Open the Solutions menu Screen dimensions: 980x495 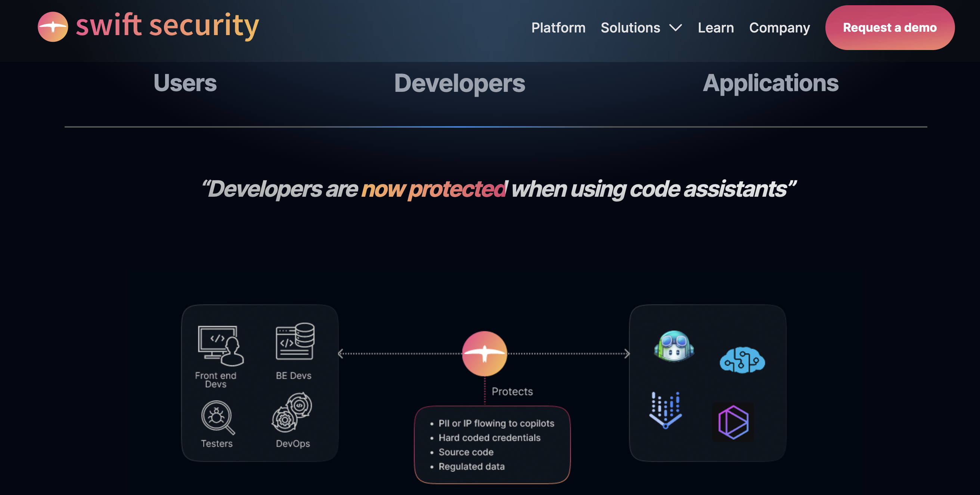(x=630, y=28)
